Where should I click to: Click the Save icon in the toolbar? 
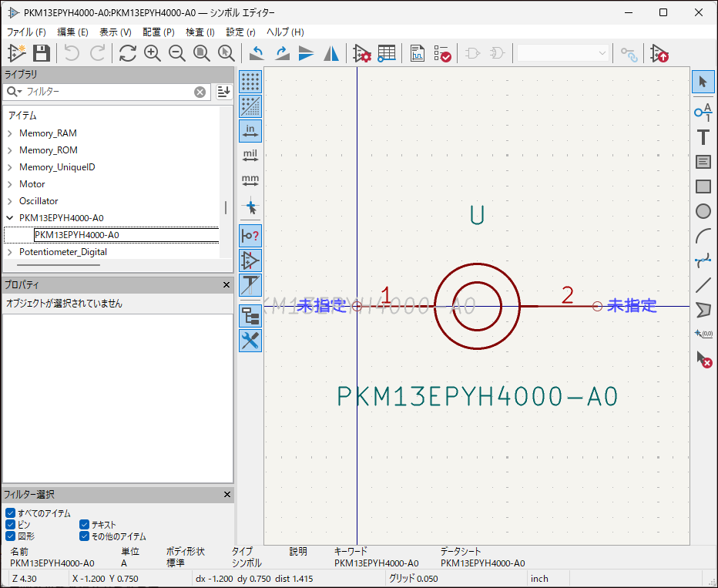[42, 53]
